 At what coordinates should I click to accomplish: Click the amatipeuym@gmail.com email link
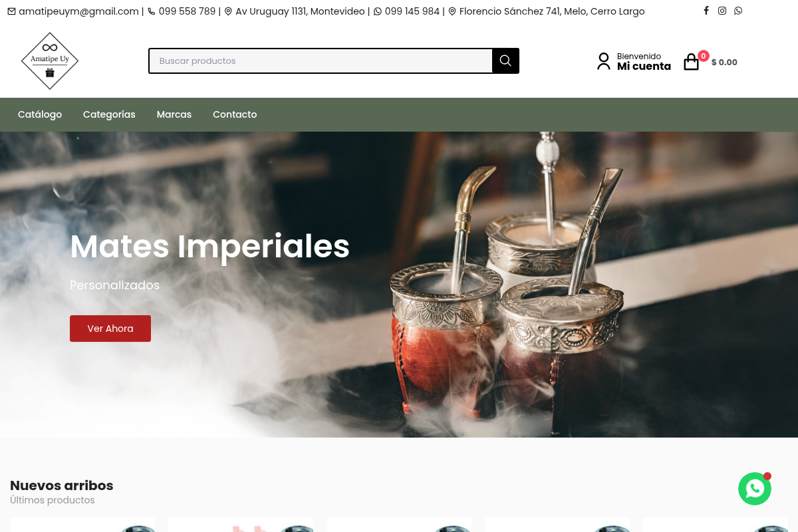point(78,11)
